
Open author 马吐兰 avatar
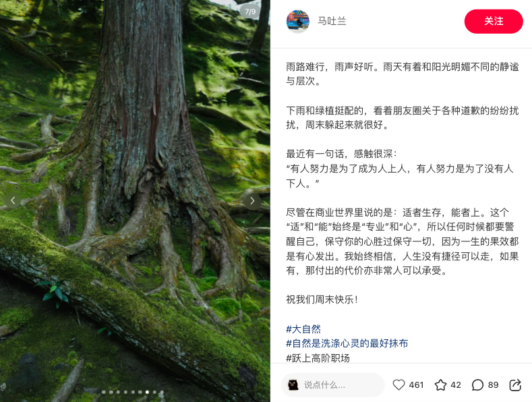(x=298, y=21)
